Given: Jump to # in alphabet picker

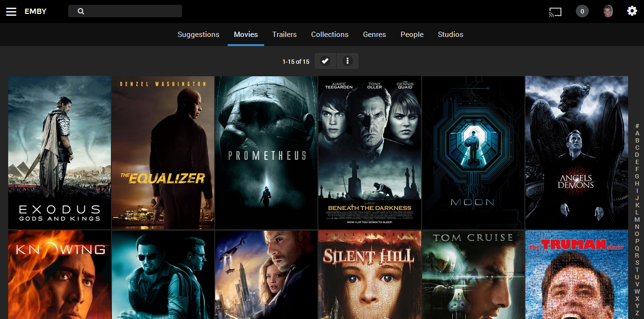Looking at the screenshot, I should (637, 126).
